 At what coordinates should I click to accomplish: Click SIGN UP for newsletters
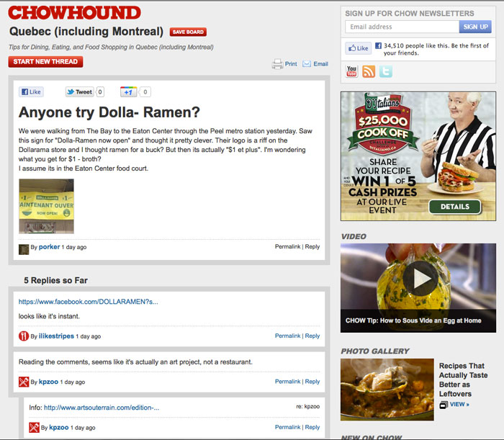(x=475, y=27)
